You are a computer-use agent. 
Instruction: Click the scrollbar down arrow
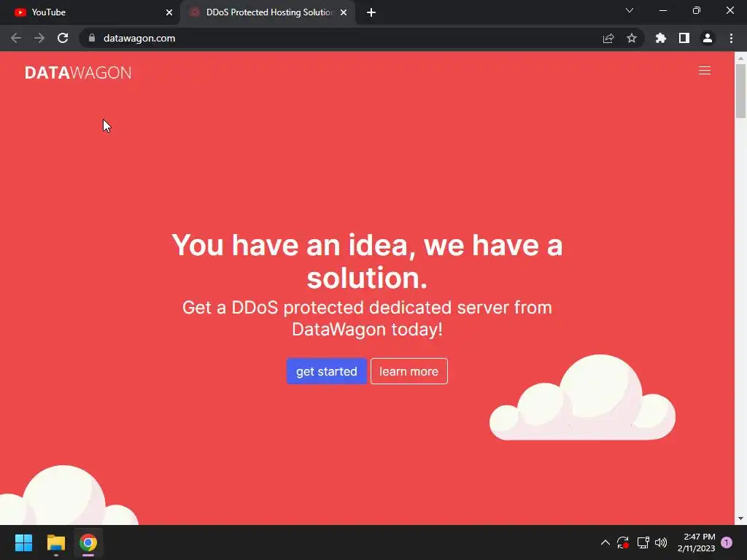[740, 518]
